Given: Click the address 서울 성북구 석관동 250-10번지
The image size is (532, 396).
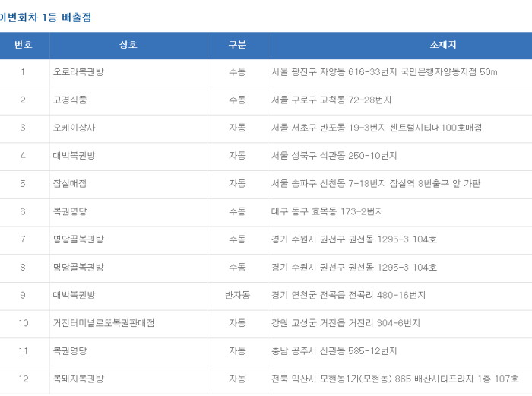Looking at the screenshot, I should [334, 156].
